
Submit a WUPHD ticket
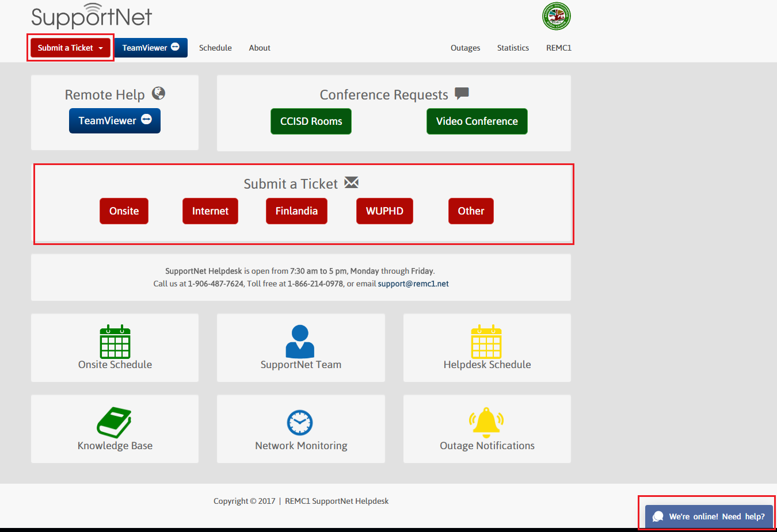[x=384, y=211]
